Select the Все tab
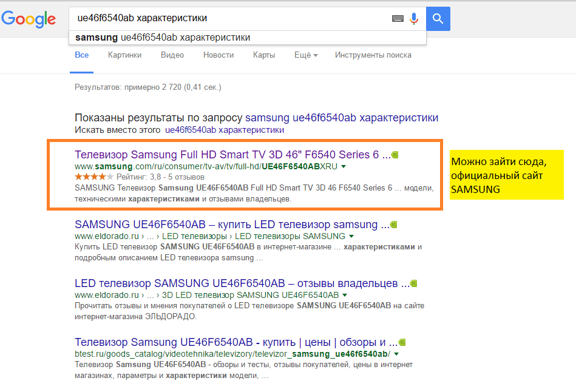 pyautogui.click(x=81, y=55)
